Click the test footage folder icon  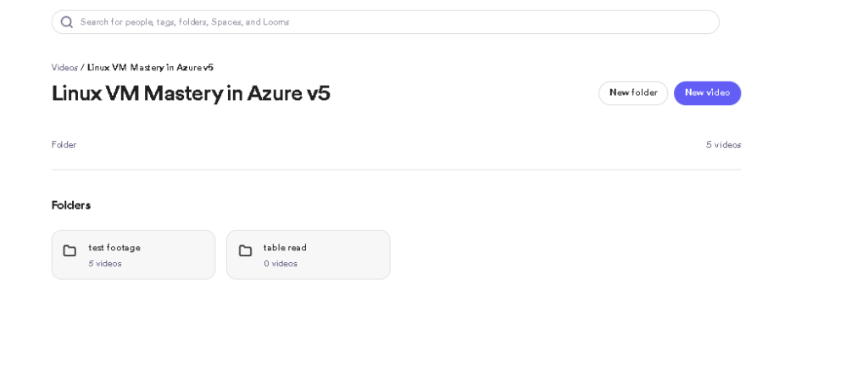pyautogui.click(x=70, y=251)
